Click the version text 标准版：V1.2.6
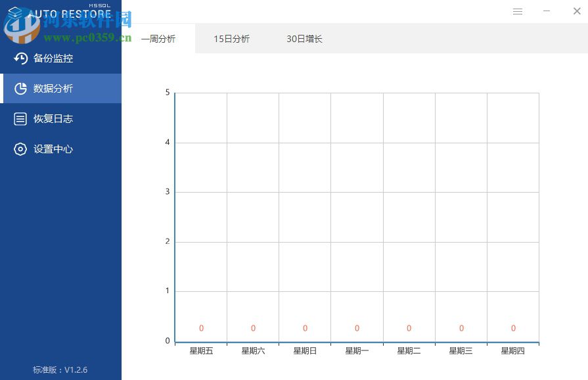This screenshot has width=588, height=380. (60, 370)
